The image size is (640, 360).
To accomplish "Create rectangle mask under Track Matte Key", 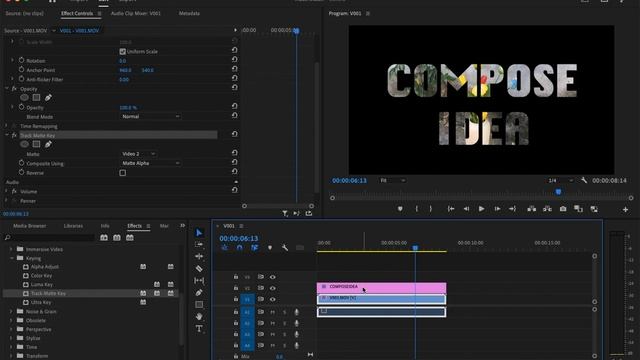I will point(36,144).
